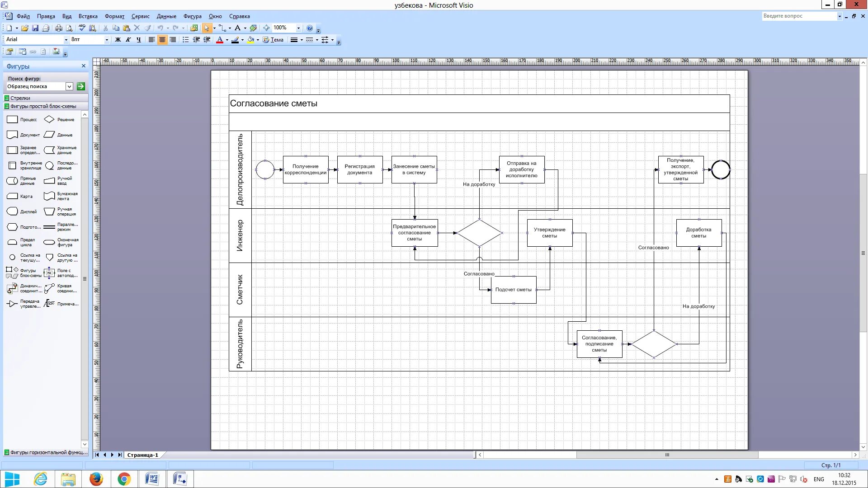Click the Close Figures panel button
868x488 pixels.
tap(84, 66)
